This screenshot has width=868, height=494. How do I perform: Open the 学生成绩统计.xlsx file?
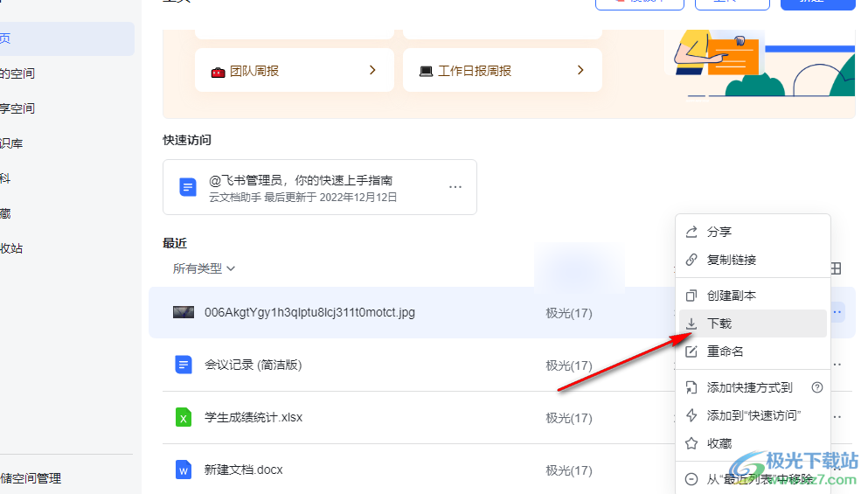click(x=253, y=417)
